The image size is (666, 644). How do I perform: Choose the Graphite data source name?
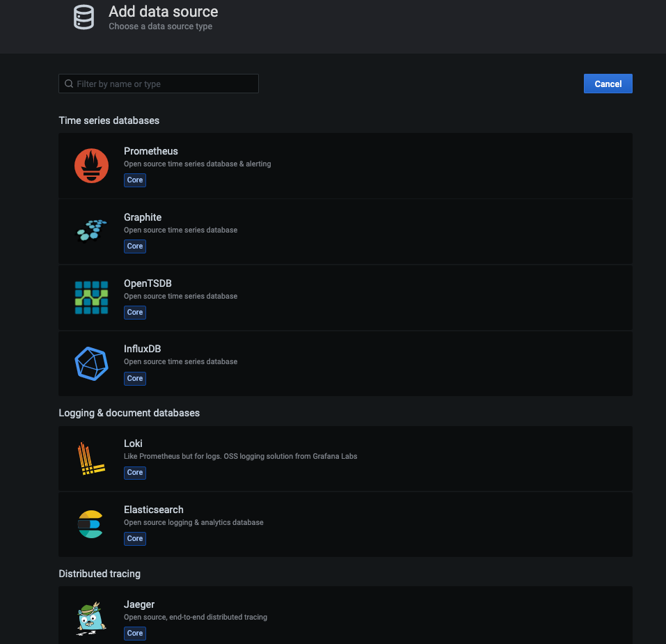pos(142,217)
